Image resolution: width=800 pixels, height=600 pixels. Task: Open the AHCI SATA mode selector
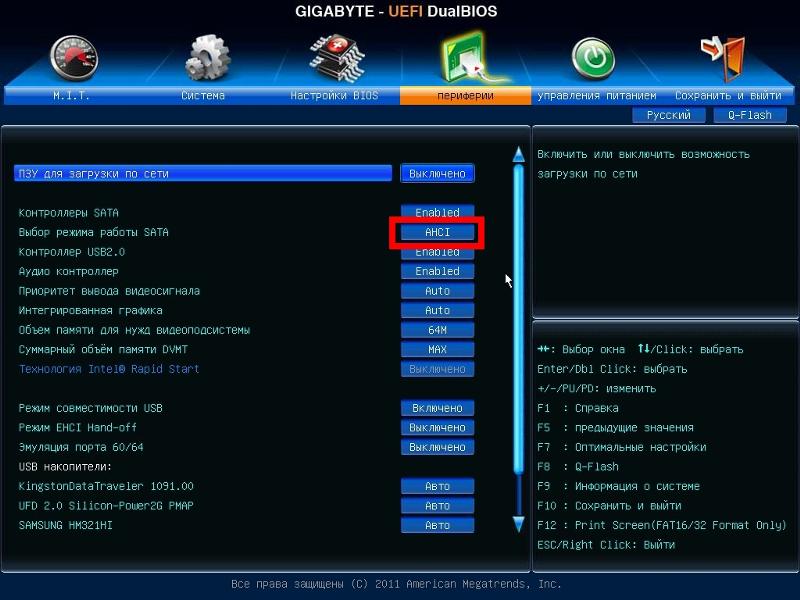(437, 232)
